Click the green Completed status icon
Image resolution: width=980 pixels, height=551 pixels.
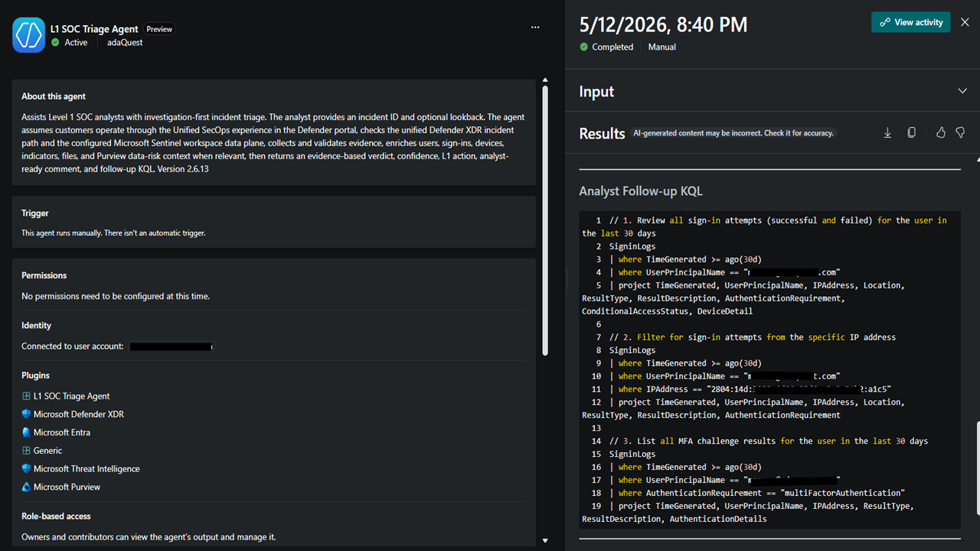coord(584,47)
